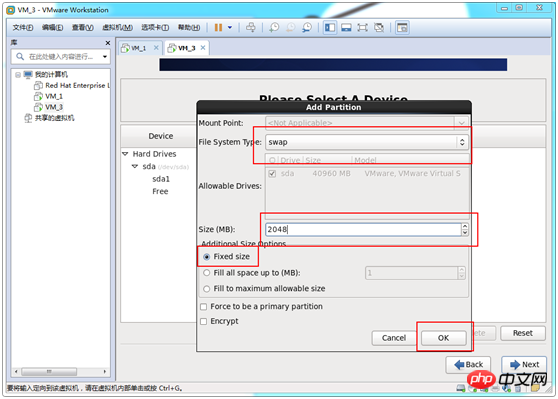
Task: Collapse the 我的计算机 tree node
Action: pyautogui.click(x=17, y=75)
